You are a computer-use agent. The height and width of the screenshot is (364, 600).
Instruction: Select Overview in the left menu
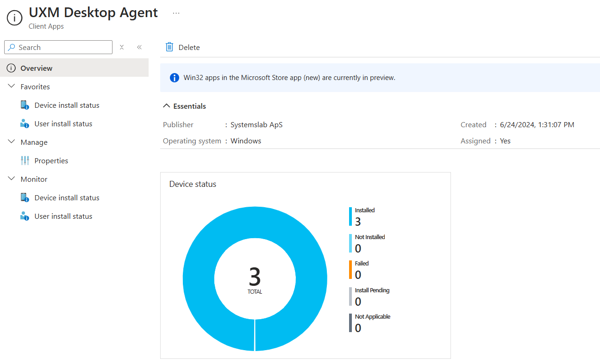(x=37, y=68)
